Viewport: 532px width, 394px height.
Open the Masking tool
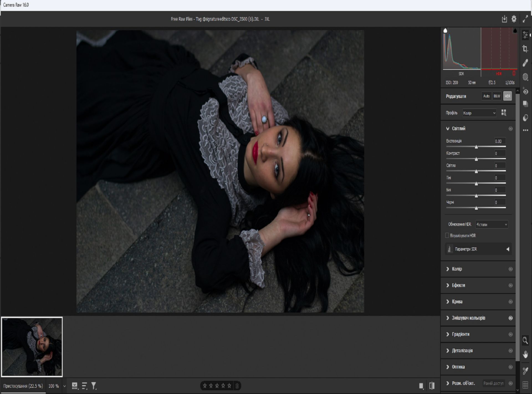pos(525,77)
